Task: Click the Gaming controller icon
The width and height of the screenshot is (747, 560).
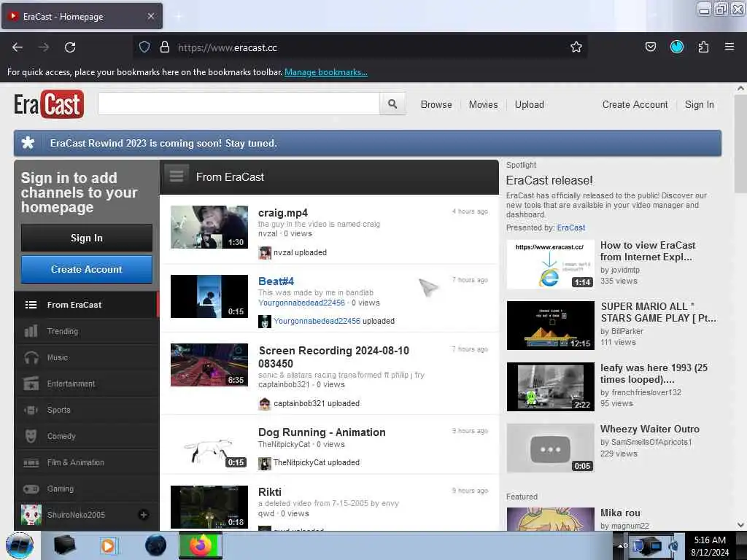Action: (x=31, y=489)
